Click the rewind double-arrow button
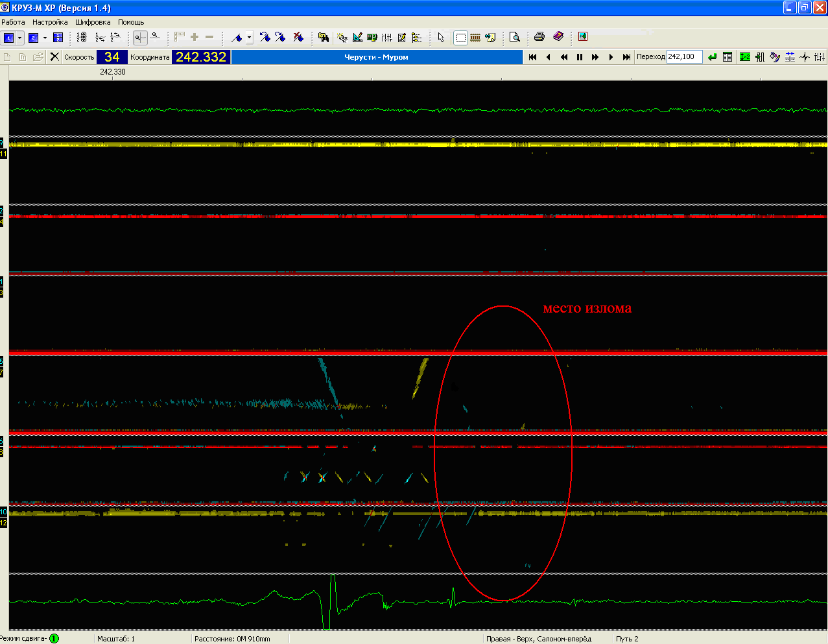 [564, 57]
